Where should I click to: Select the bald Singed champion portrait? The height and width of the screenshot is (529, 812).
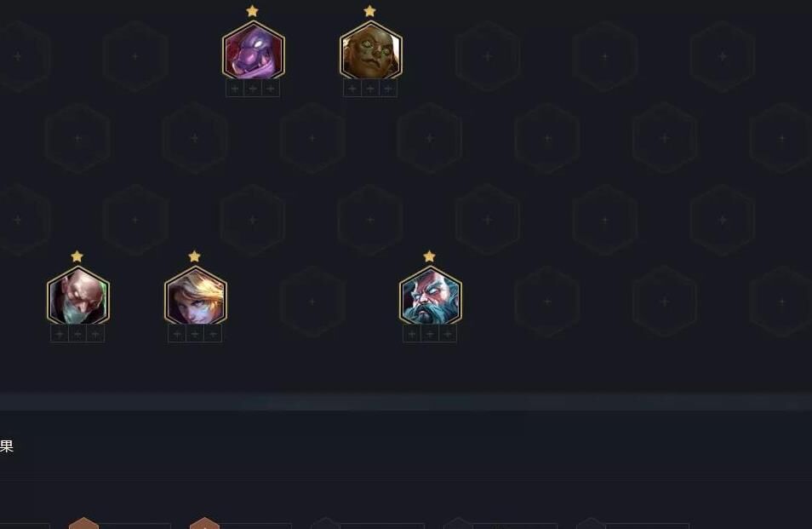(78, 296)
